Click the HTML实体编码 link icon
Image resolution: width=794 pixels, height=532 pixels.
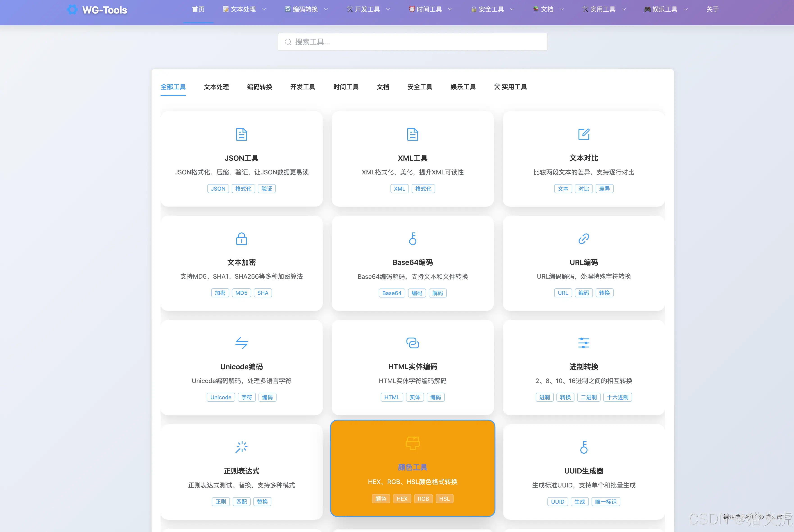pyautogui.click(x=413, y=343)
